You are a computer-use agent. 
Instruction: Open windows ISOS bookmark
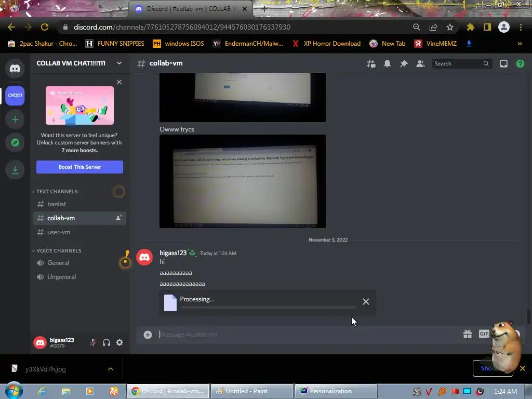179,44
